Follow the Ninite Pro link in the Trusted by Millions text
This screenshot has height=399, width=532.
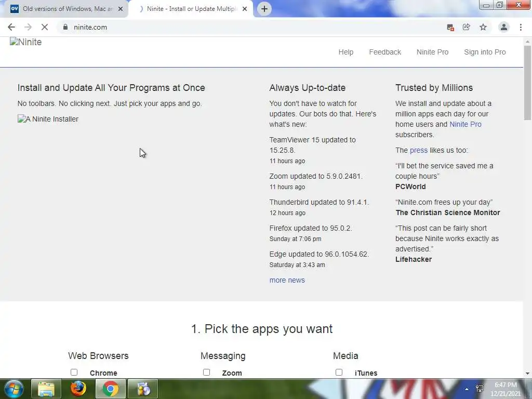point(465,124)
